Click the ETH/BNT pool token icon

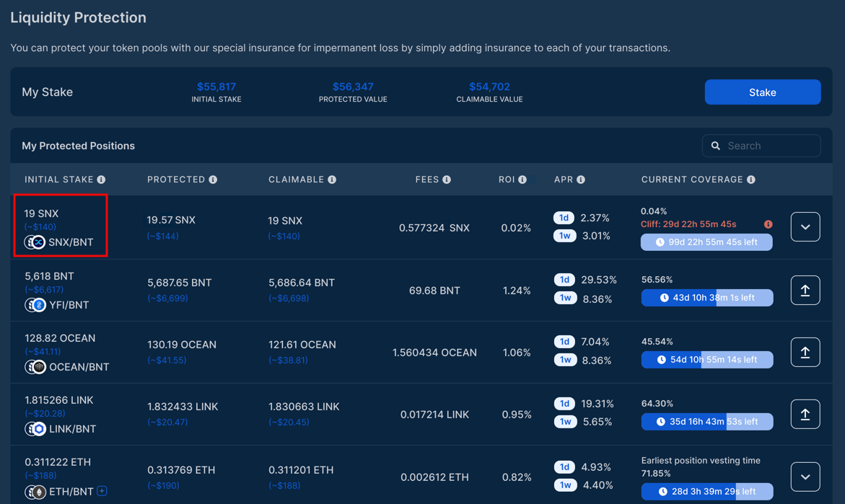(x=35, y=492)
